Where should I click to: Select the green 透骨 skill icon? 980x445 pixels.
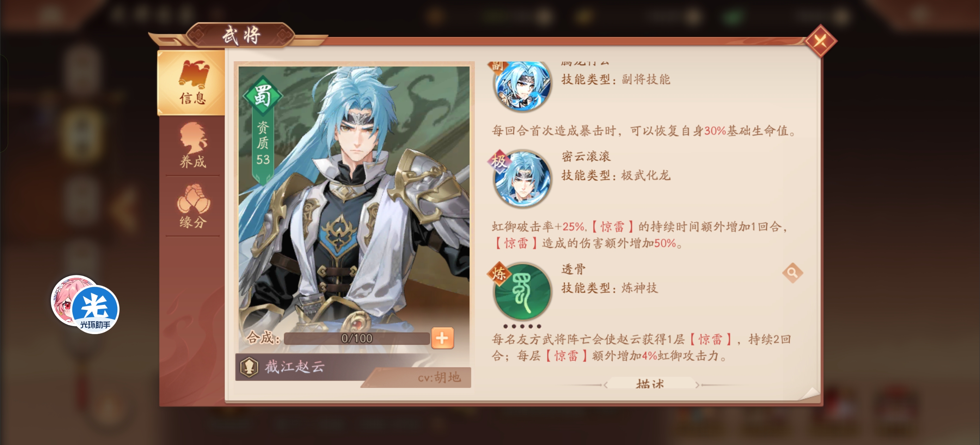(522, 292)
